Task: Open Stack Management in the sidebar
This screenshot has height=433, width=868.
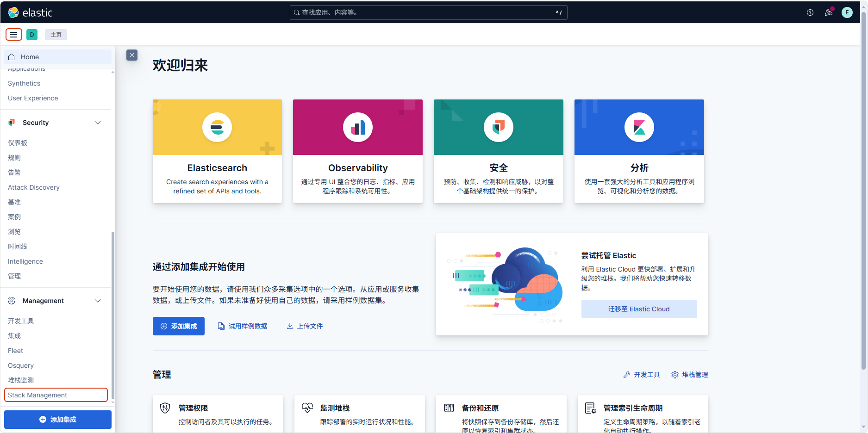Action: [56, 395]
